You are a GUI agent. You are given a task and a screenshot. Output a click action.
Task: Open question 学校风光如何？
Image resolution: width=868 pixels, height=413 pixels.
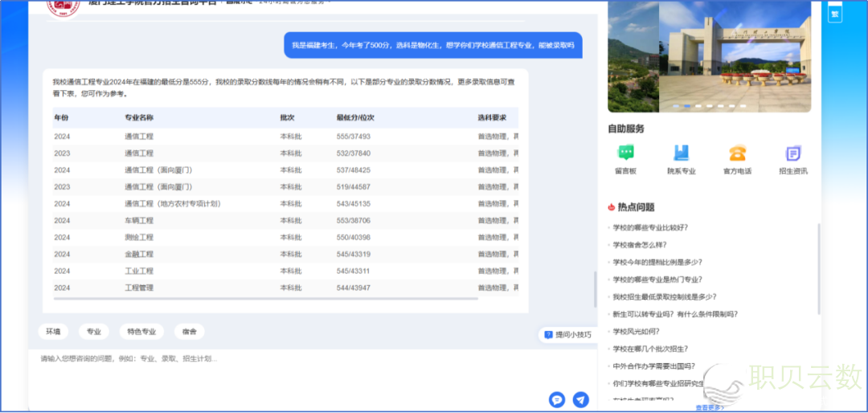click(637, 332)
